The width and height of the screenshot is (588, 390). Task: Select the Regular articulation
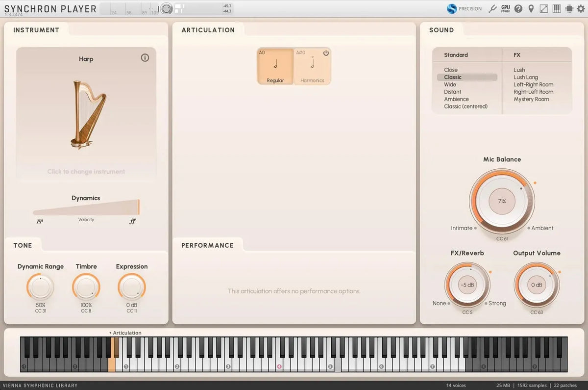[275, 66]
